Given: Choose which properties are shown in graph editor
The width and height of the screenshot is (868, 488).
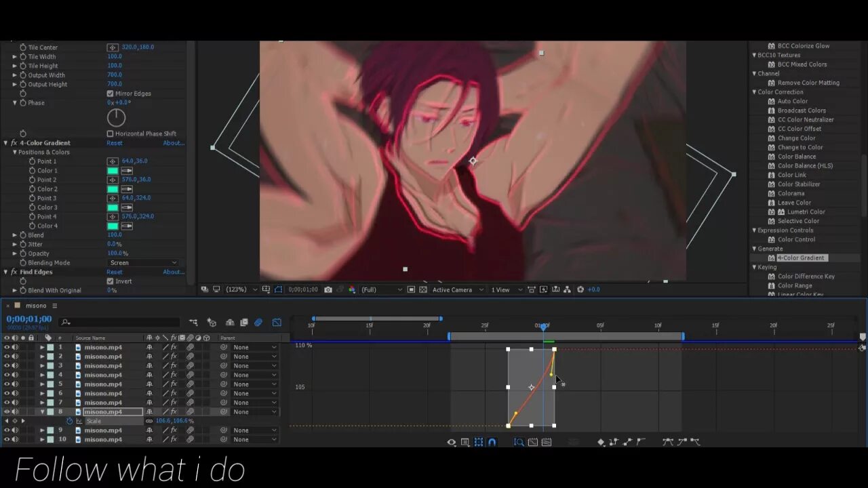Looking at the screenshot, I should point(452,442).
